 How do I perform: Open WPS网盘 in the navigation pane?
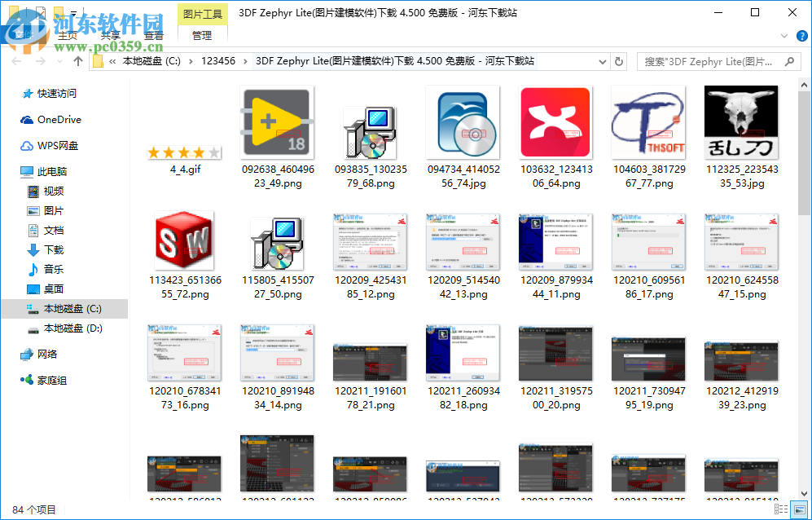point(50,146)
